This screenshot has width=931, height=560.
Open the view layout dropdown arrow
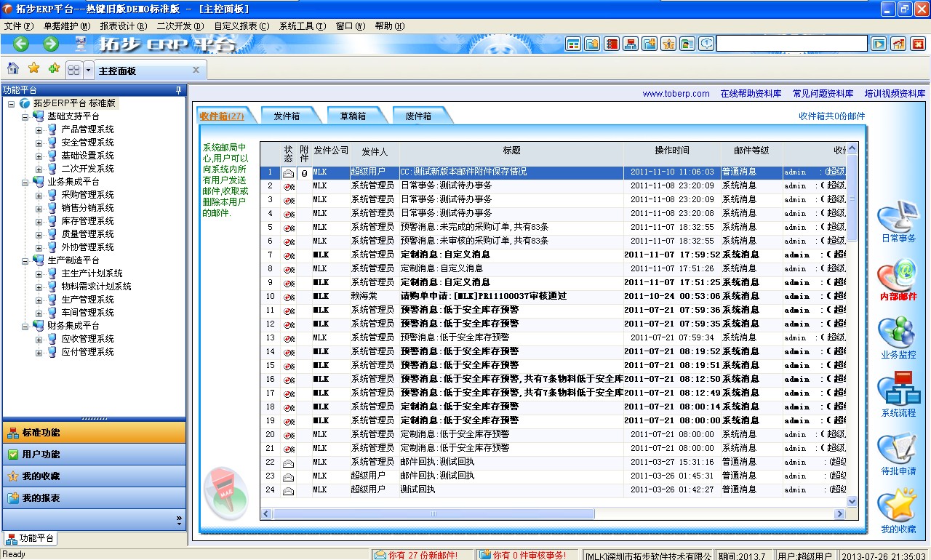(x=89, y=71)
